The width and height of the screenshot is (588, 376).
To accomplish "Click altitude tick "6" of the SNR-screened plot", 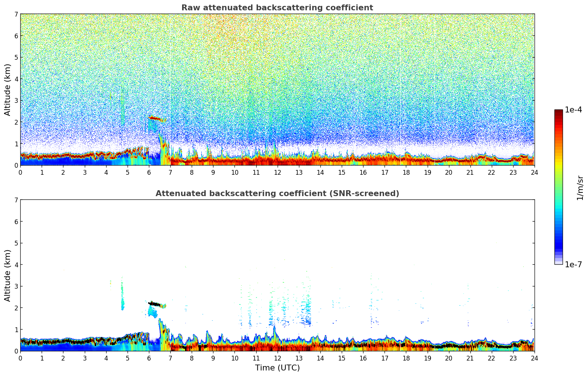I will pyautogui.click(x=16, y=222).
